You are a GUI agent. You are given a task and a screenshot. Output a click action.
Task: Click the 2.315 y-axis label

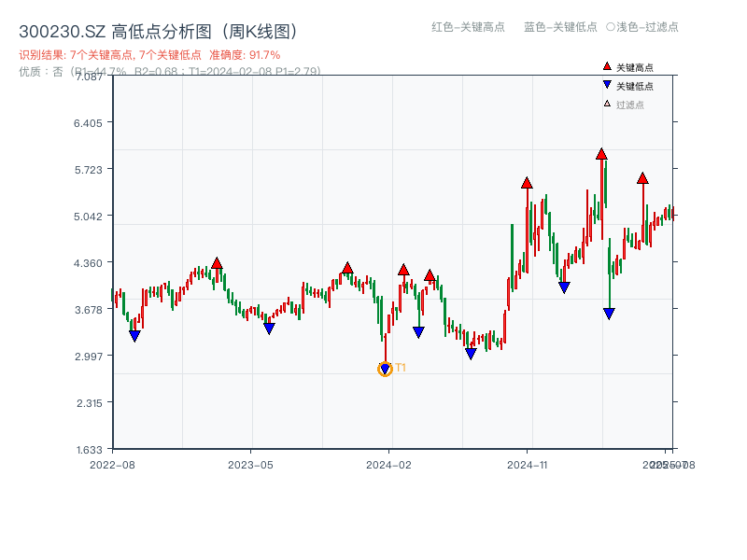coord(89,403)
